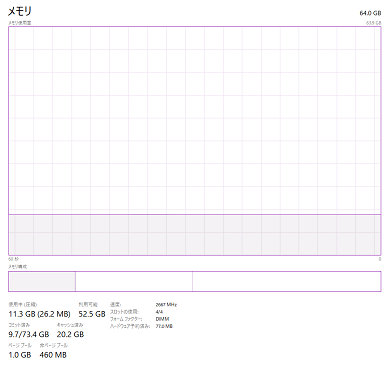Click the DIMM form factor value

(162, 319)
